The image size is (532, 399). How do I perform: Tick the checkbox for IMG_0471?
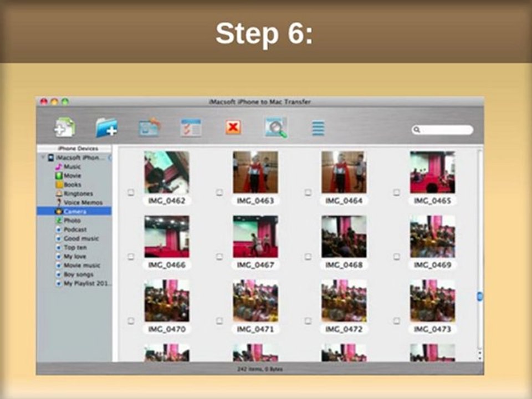click(219, 321)
